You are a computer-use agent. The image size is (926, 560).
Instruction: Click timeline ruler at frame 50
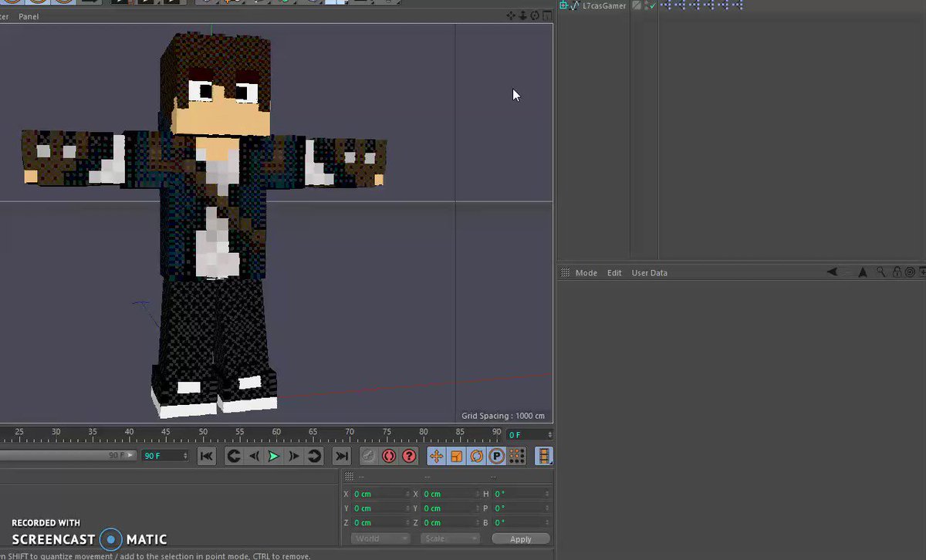[x=202, y=437]
